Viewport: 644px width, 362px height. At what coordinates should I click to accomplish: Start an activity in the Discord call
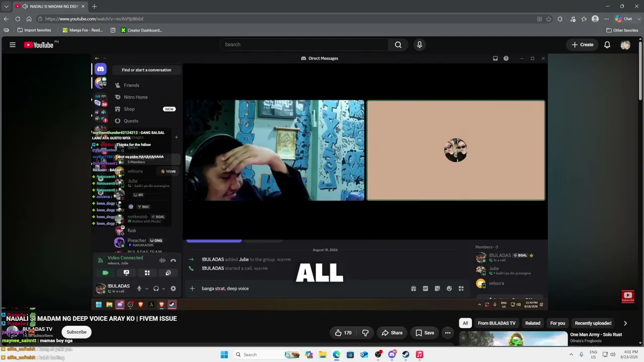pyautogui.click(x=147, y=273)
